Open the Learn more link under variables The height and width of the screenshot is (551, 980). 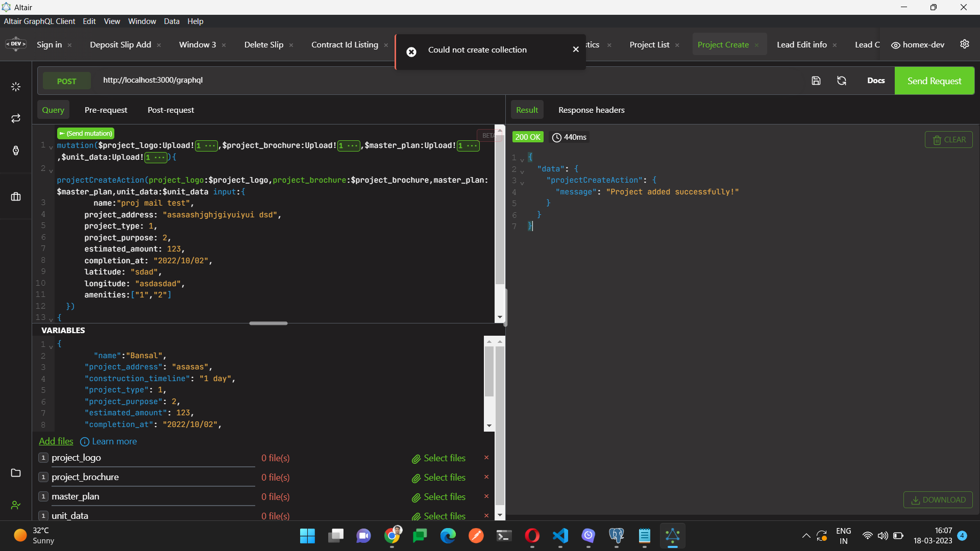(114, 441)
